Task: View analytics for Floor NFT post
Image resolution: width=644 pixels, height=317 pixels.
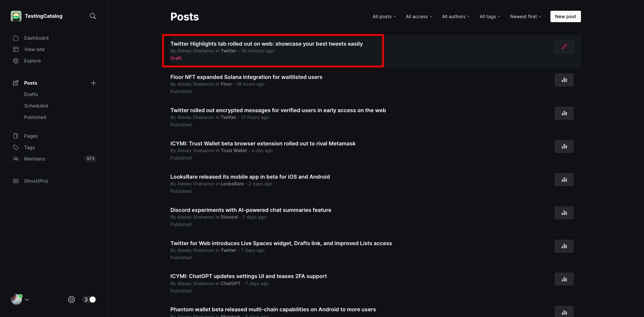Action: tap(564, 80)
